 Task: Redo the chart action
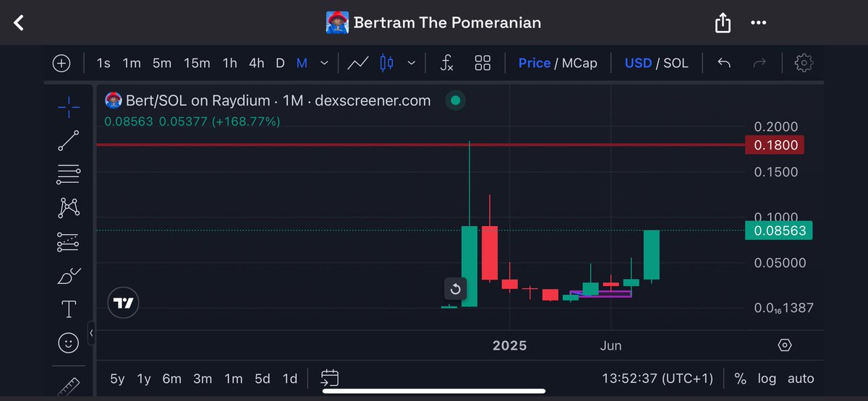click(759, 63)
